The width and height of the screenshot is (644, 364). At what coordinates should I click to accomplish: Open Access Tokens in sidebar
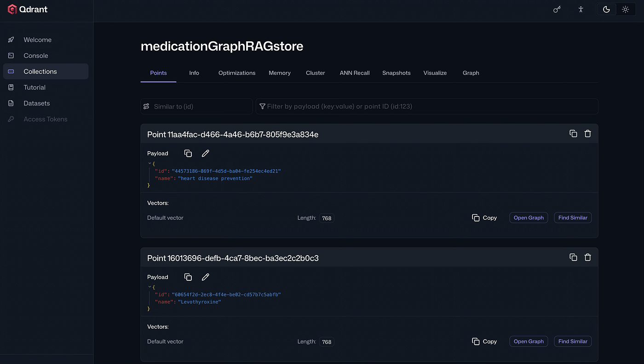(x=46, y=119)
